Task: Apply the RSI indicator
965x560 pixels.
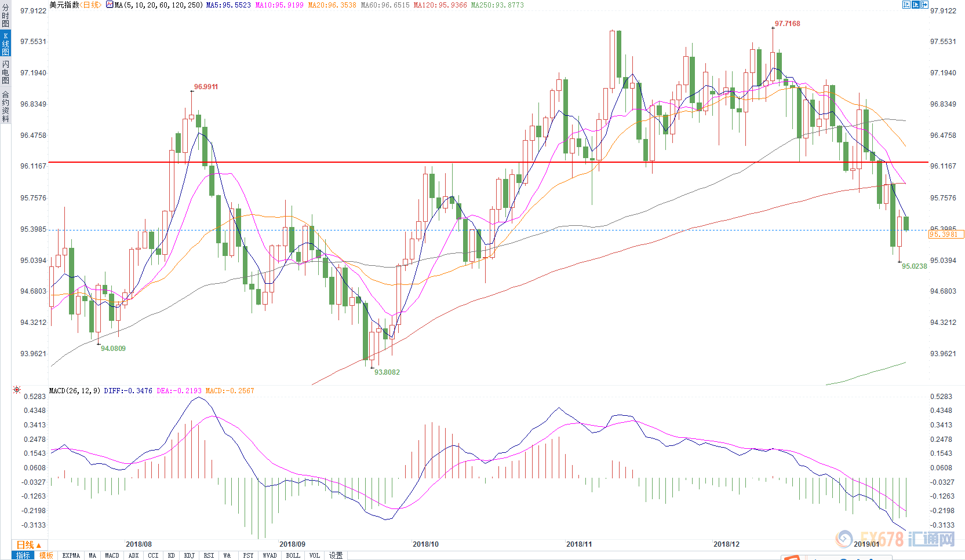Action: point(209,555)
